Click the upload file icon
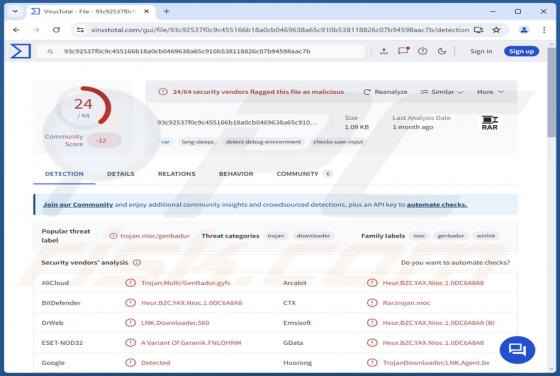The height and width of the screenshot is (376, 560). [384, 51]
